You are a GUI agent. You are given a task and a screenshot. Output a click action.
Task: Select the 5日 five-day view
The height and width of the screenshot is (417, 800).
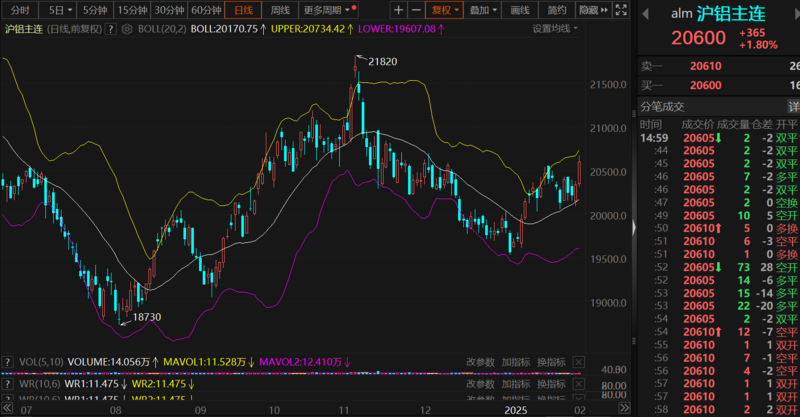[x=57, y=9]
